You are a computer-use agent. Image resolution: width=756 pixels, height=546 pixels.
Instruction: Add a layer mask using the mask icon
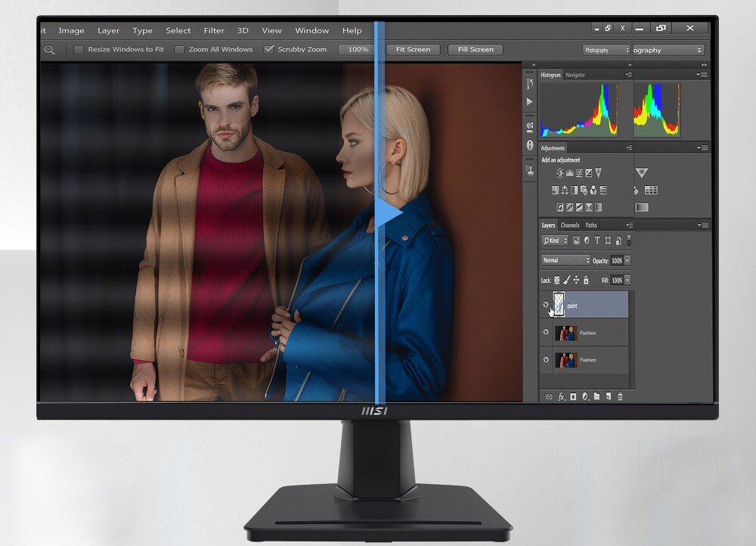572,396
